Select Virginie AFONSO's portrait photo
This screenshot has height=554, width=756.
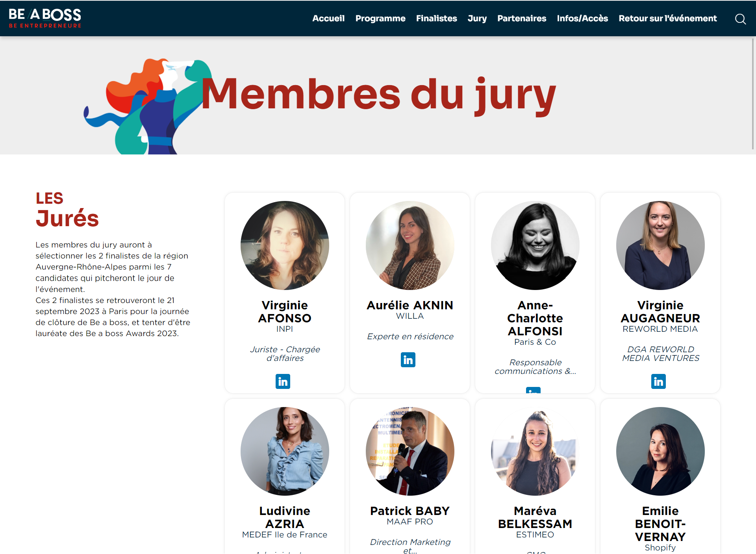[x=285, y=245]
